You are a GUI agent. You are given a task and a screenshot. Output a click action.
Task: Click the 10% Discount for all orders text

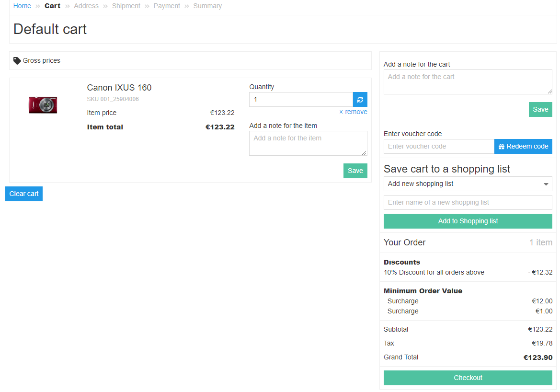(434, 272)
